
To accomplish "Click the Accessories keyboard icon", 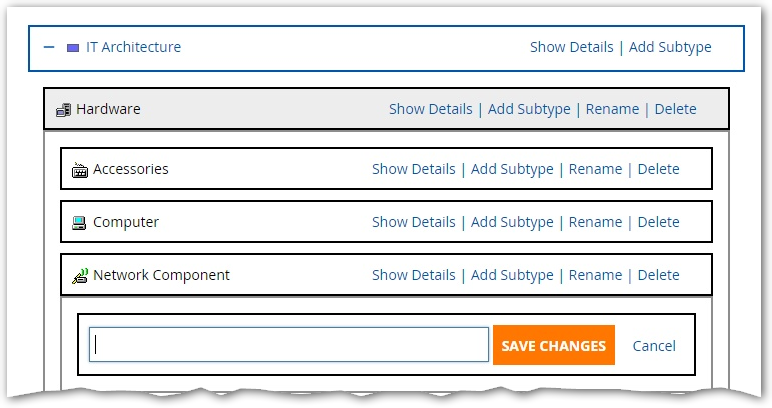I will pos(80,170).
